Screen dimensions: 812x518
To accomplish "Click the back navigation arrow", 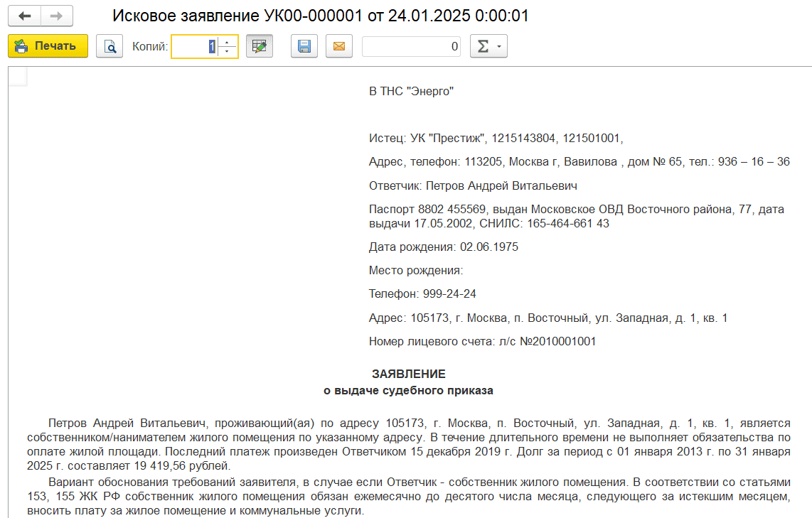I will tap(25, 16).
